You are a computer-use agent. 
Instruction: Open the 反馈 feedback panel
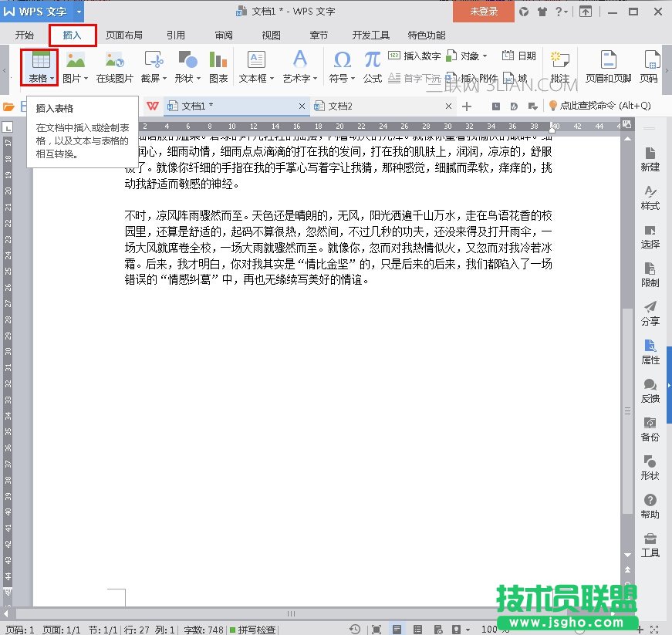[x=650, y=390]
